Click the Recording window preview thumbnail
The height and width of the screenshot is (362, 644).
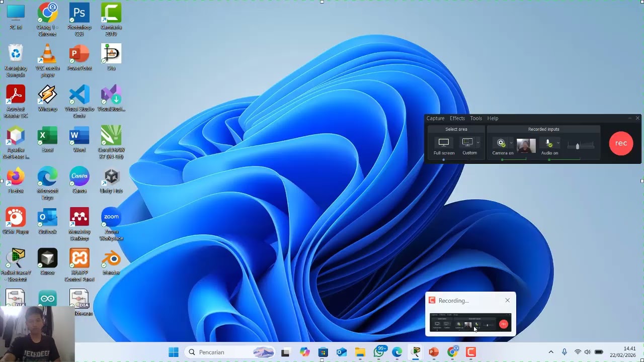pyautogui.click(x=470, y=322)
